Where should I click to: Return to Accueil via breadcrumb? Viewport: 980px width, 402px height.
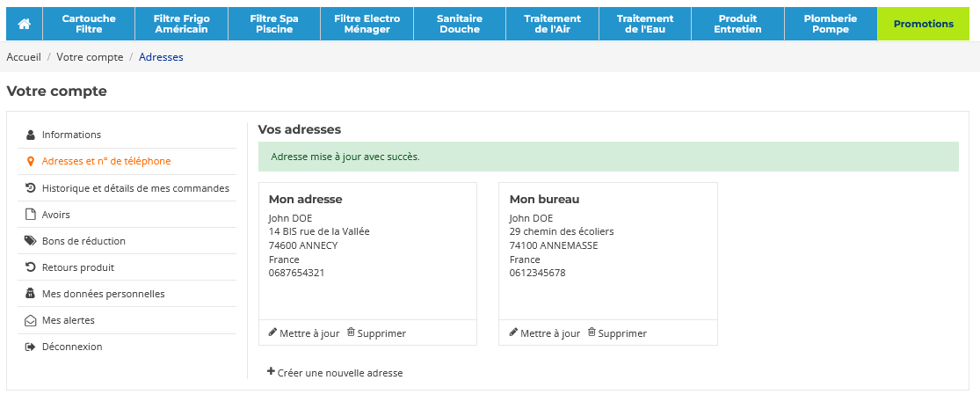click(x=24, y=57)
